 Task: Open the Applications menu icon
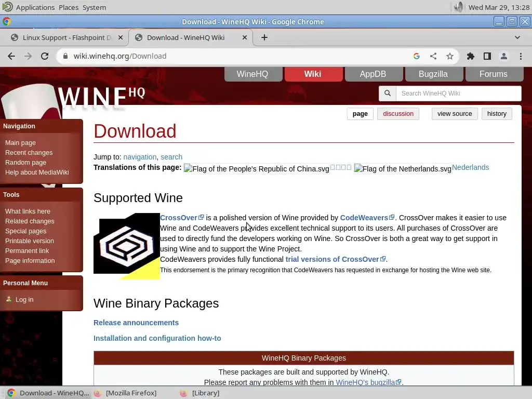click(x=7, y=7)
